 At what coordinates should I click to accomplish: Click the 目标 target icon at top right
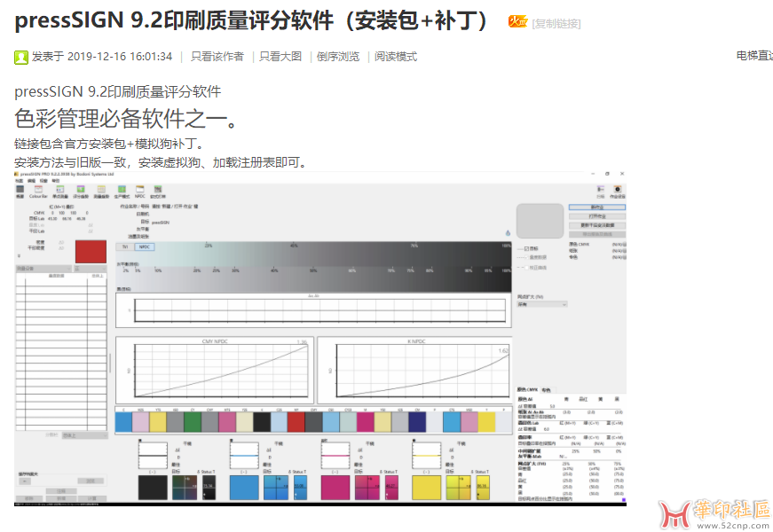601,192
